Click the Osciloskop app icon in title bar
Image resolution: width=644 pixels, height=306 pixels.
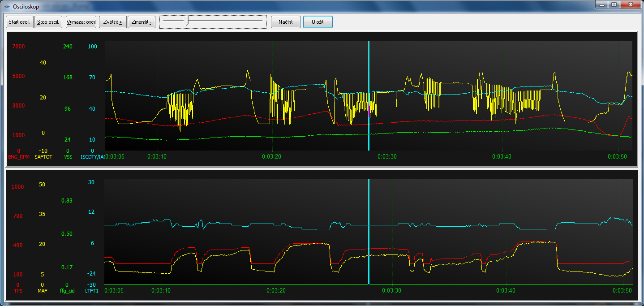(7, 6)
